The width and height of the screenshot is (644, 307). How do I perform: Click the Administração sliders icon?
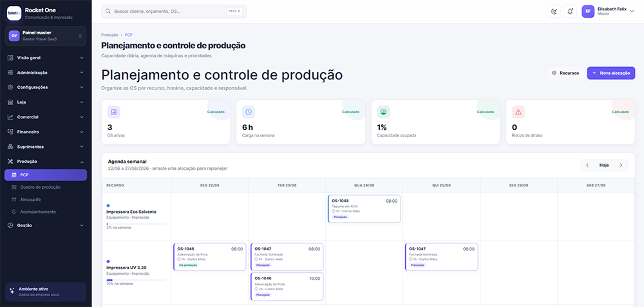pyautogui.click(x=10, y=73)
